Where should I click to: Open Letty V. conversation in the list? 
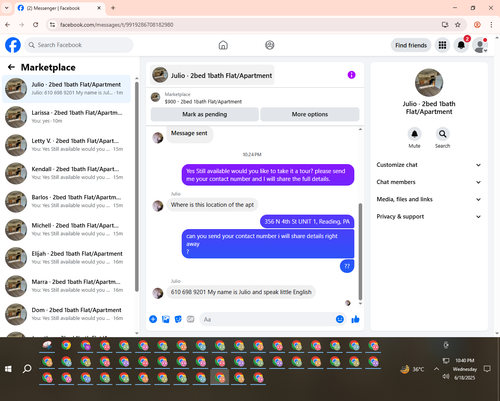coord(66,145)
